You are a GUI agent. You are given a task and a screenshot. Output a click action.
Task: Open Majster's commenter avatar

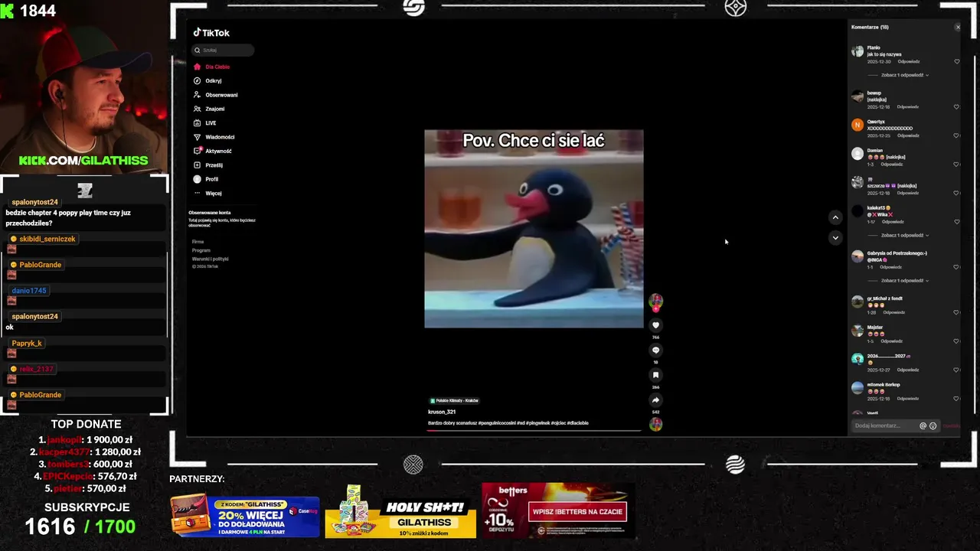click(x=857, y=331)
